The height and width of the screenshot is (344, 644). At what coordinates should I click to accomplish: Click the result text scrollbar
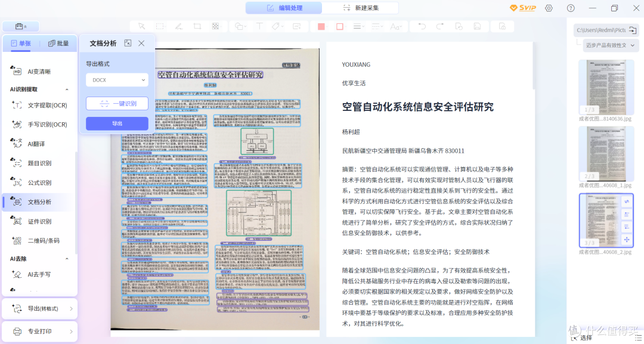pyautogui.click(x=534, y=67)
